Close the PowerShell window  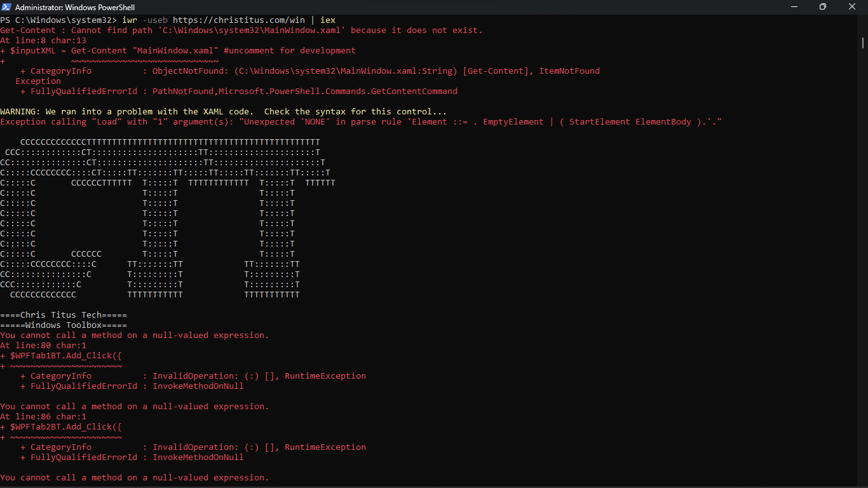tap(851, 6)
